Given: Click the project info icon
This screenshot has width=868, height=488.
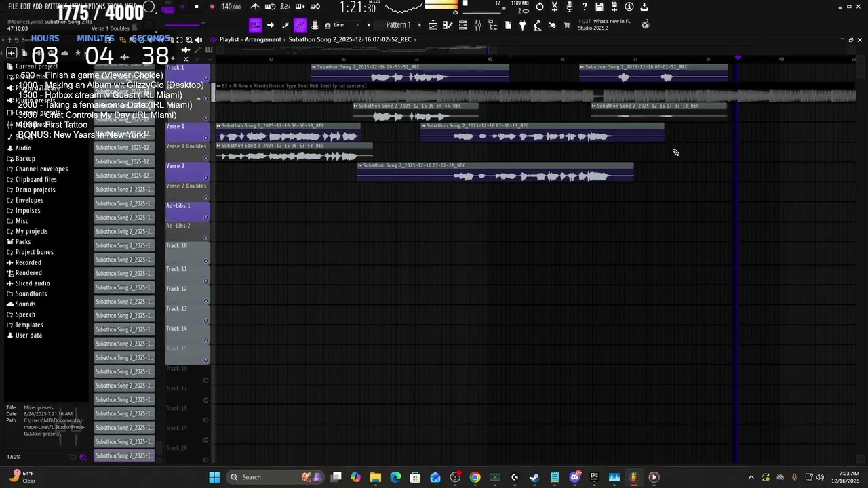Looking at the screenshot, I should pyautogui.click(x=629, y=7).
